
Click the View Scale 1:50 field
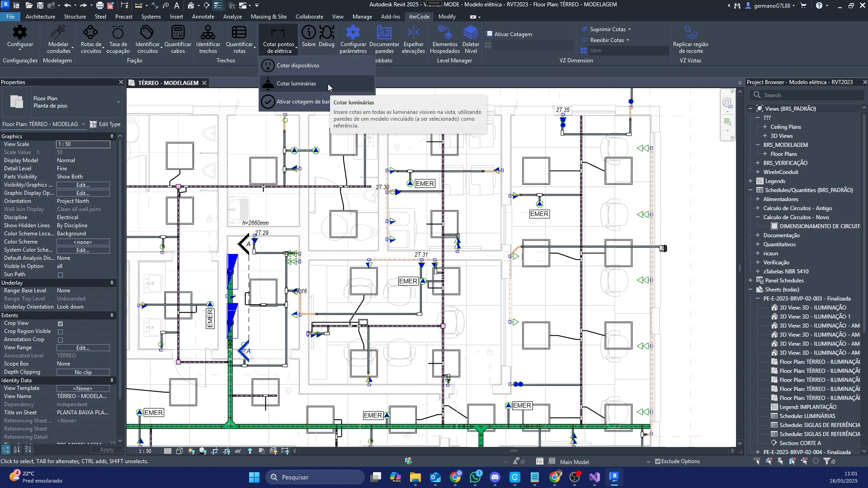pyautogui.click(x=83, y=144)
